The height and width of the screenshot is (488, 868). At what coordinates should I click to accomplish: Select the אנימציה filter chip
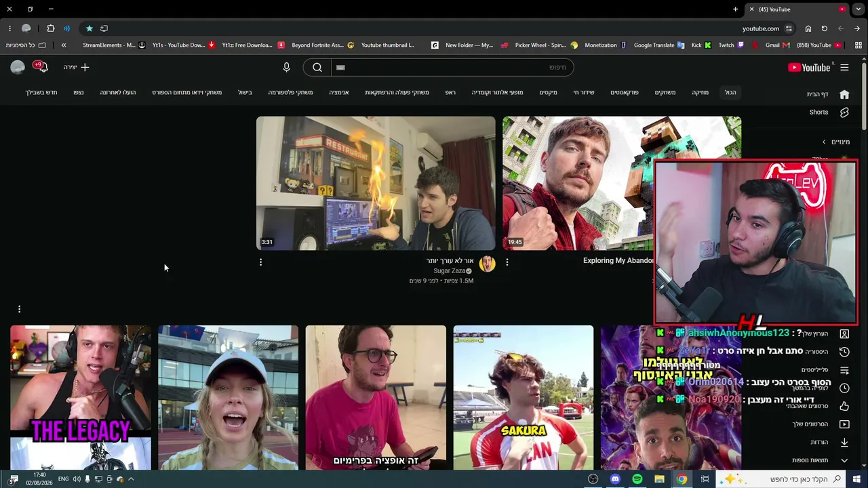click(339, 93)
